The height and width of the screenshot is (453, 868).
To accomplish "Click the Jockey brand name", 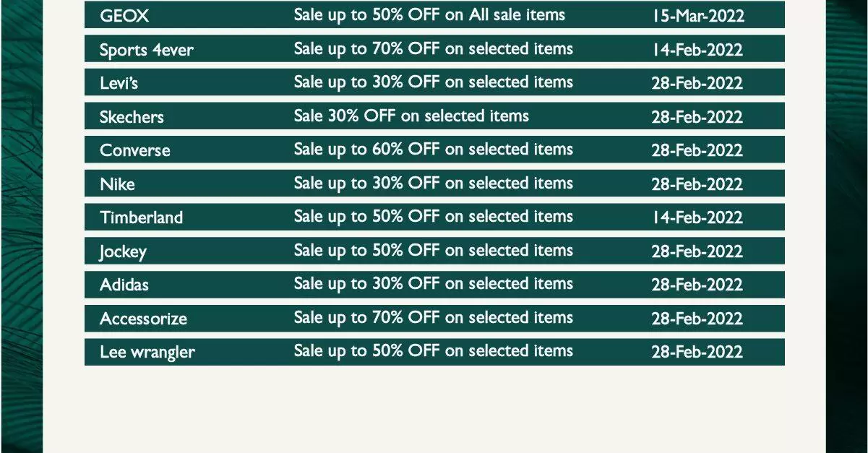I will point(123,252).
